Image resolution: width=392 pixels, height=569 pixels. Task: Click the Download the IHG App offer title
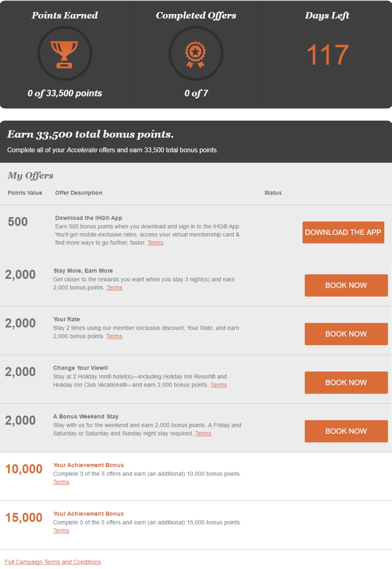coord(89,218)
